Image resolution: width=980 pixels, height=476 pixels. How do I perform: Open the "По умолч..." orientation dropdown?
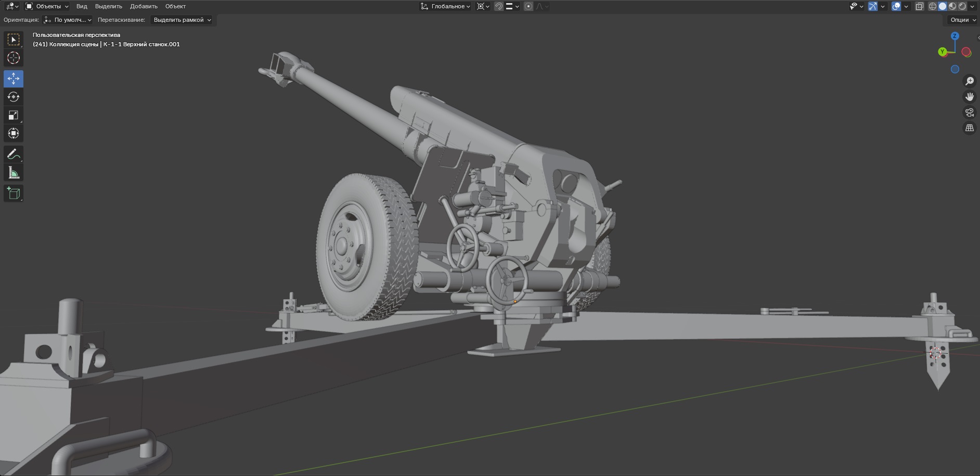(x=68, y=20)
